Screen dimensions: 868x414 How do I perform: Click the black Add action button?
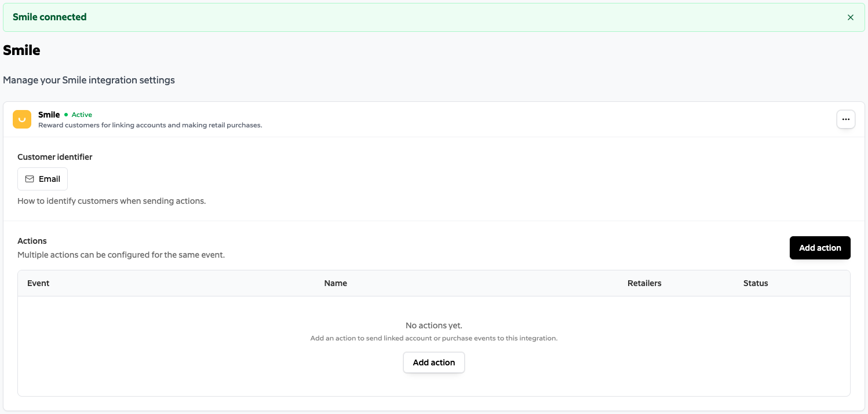820,248
